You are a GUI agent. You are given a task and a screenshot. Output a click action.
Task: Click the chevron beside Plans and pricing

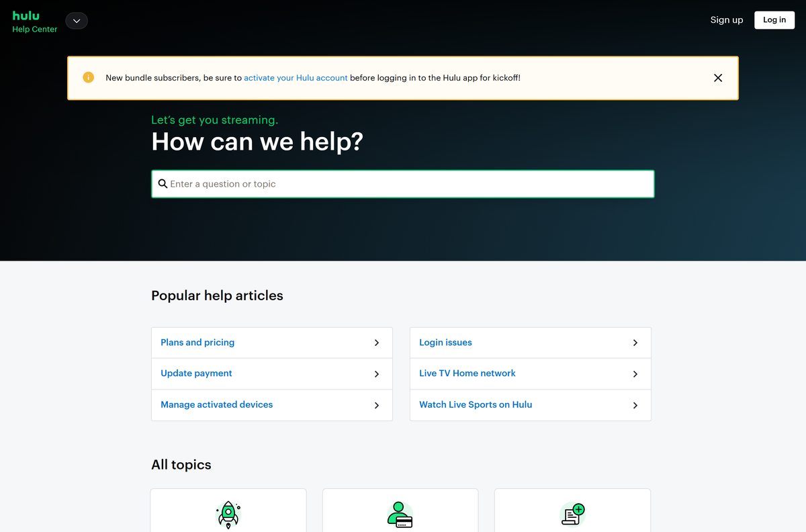click(x=377, y=343)
